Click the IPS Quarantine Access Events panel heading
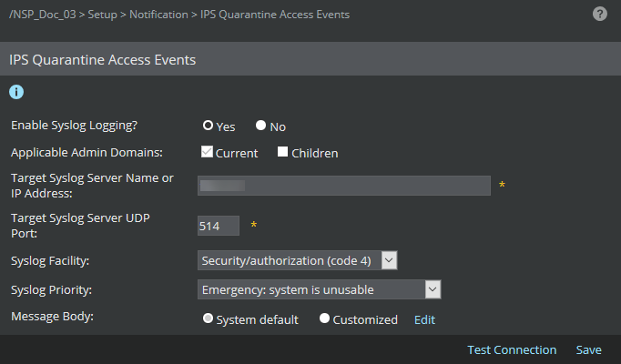The width and height of the screenshot is (621, 364). (x=103, y=60)
